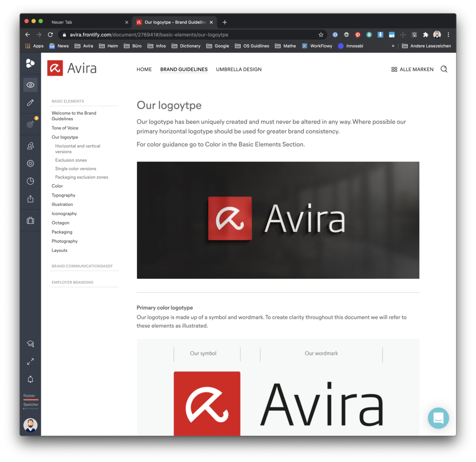Open the settings gear in left sidebar

tap(30, 163)
